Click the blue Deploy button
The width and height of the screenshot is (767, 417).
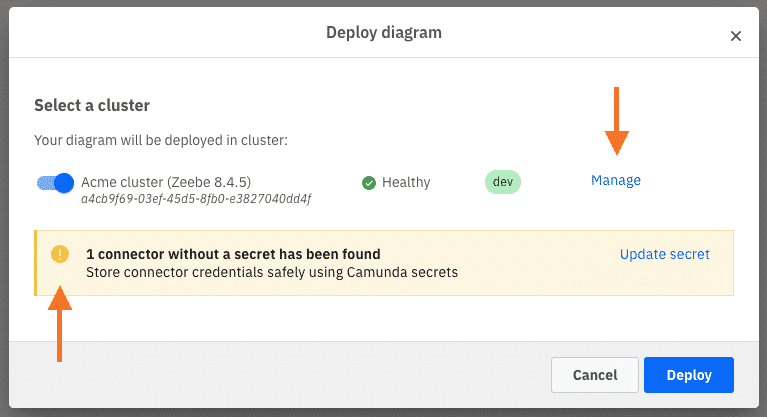pos(689,375)
